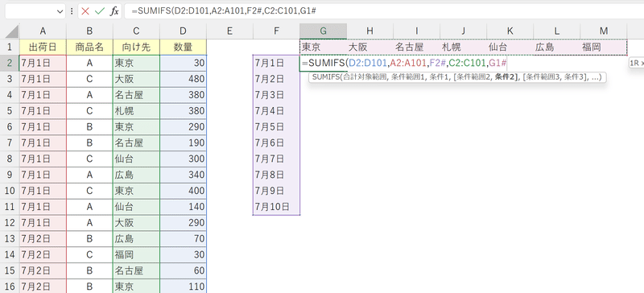This screenshot has height=293, width=644.
Task: Click the 出荷日 header cell
Action: click(43, 47)
